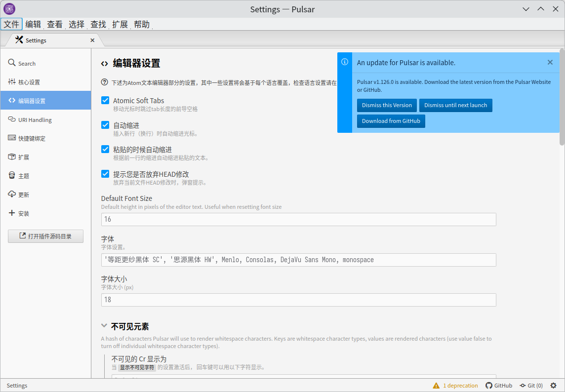
Task: Click the paint bucket icon for 主题
Action: point(12,175)
